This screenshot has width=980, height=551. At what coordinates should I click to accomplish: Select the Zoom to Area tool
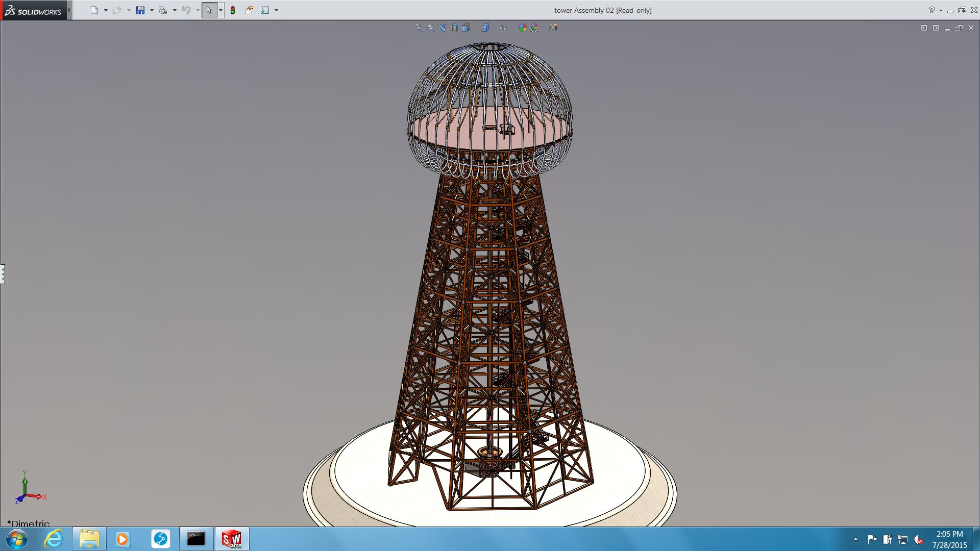click(x=431, y=28)
